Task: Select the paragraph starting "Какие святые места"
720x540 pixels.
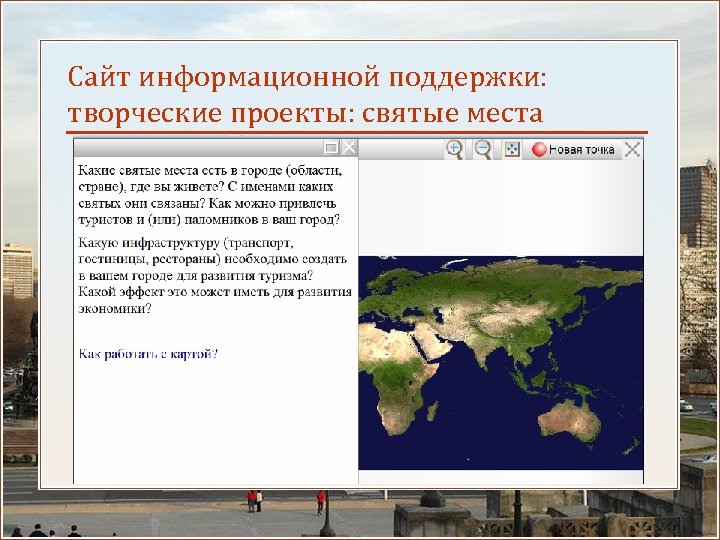Action: (x=210, y=195)
